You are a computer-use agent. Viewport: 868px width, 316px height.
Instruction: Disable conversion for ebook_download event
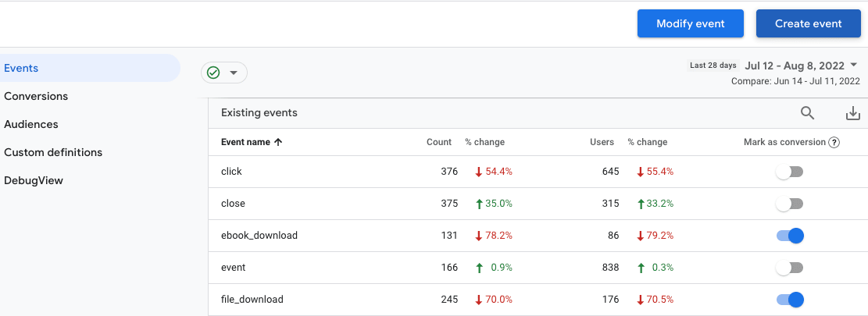coord(790,236)
